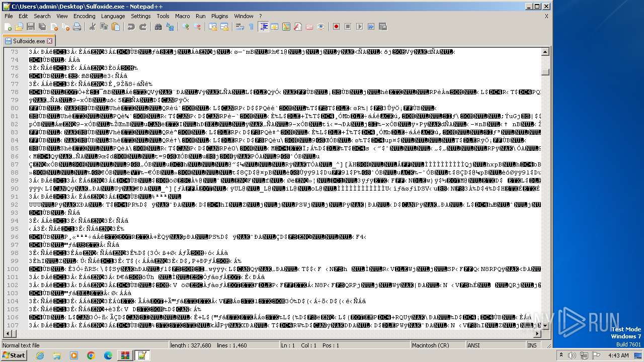Stop macro recording button
Image resolution: width=644 pixels, height=362 pixels.
pyautogui.click(x=348, y=27)
